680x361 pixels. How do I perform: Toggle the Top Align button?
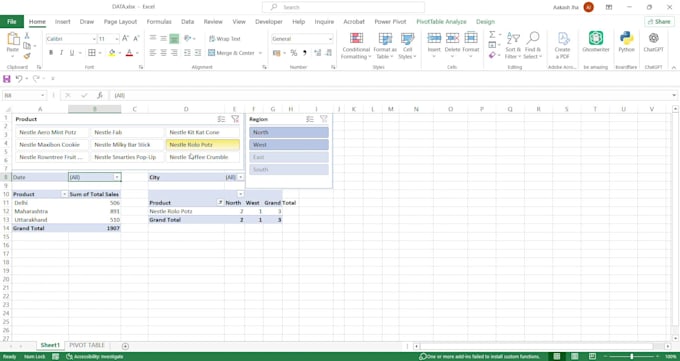(153, 39)
